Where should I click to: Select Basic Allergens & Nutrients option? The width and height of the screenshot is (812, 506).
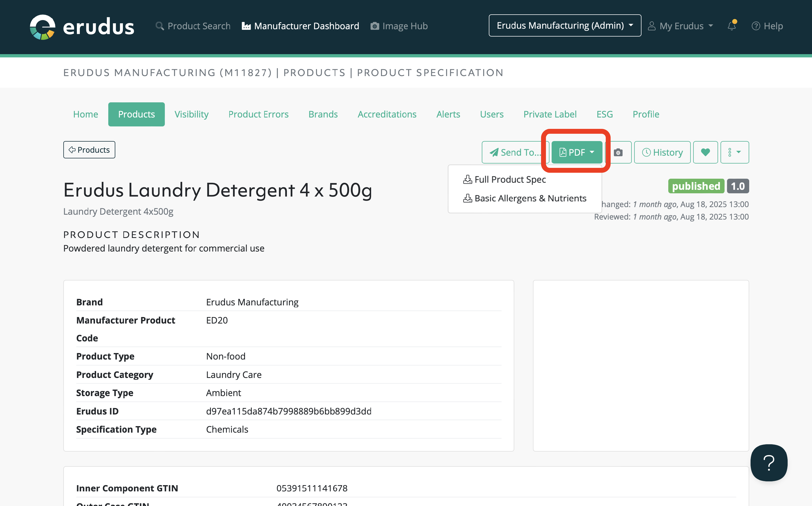point(525,198)
